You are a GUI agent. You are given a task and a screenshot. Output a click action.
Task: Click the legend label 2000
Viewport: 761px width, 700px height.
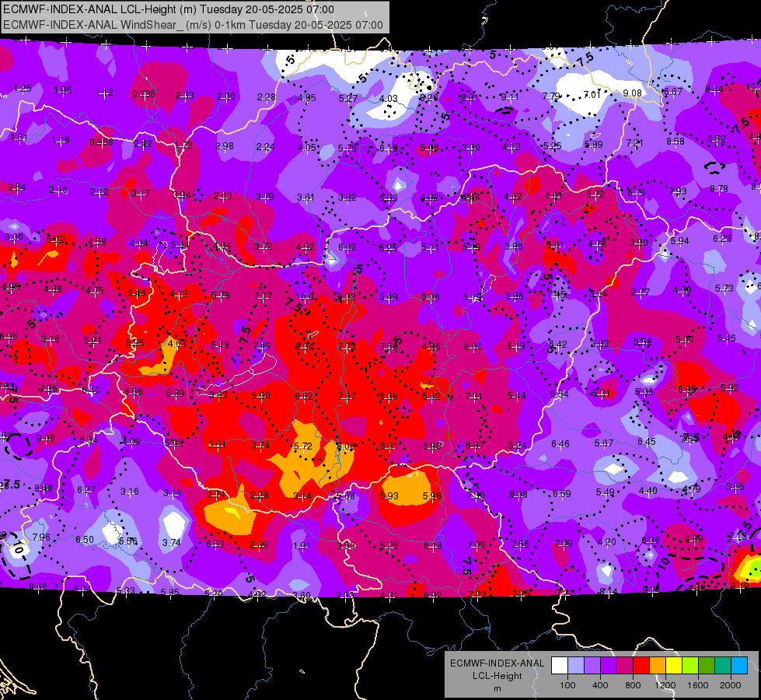pos(731,685)
